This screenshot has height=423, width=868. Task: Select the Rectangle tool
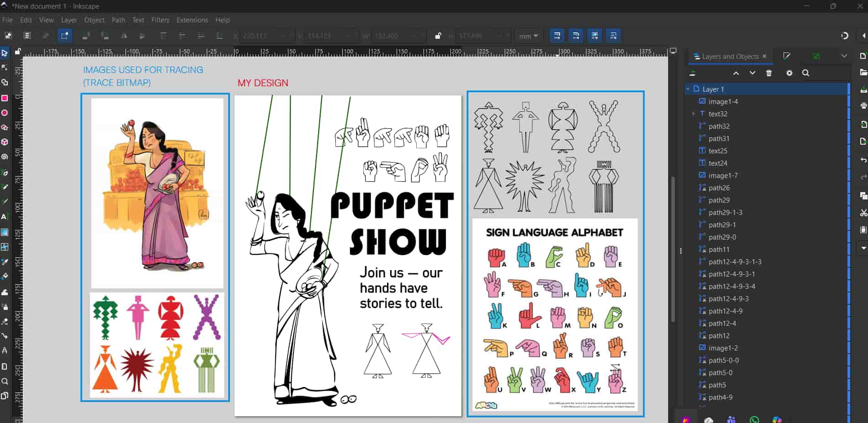pos(5,98)
